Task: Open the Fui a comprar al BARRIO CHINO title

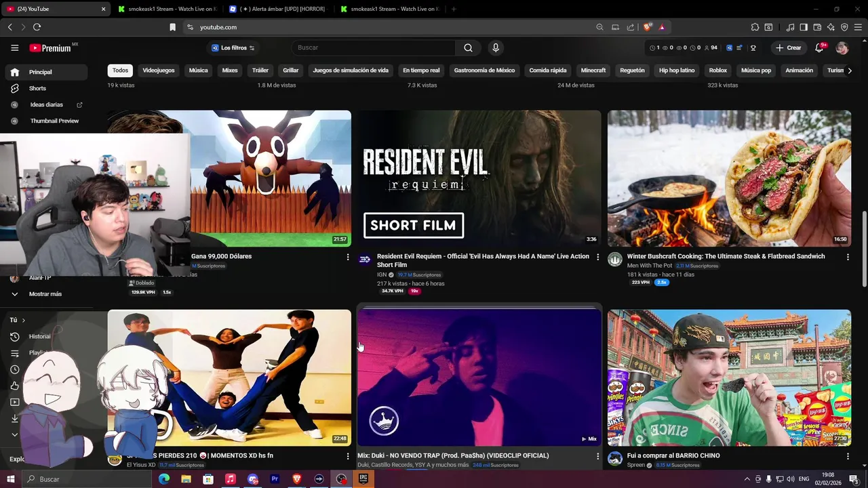Action: pos(673,455)
